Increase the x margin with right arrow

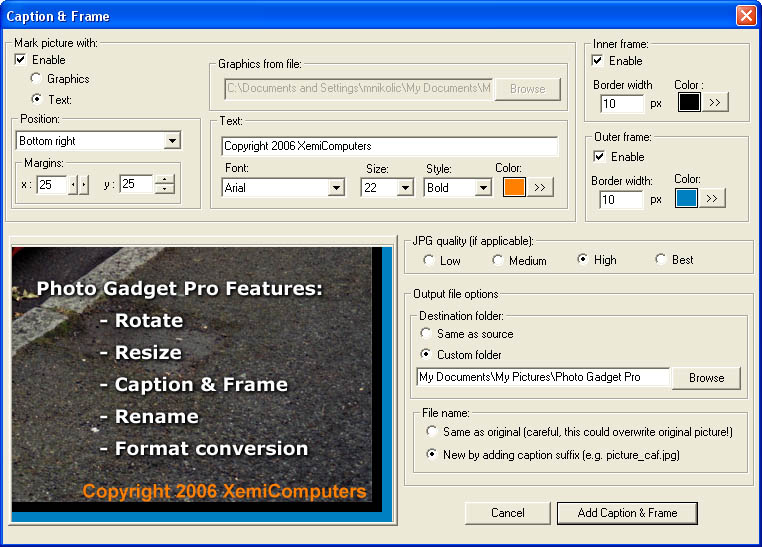(84, 185)
